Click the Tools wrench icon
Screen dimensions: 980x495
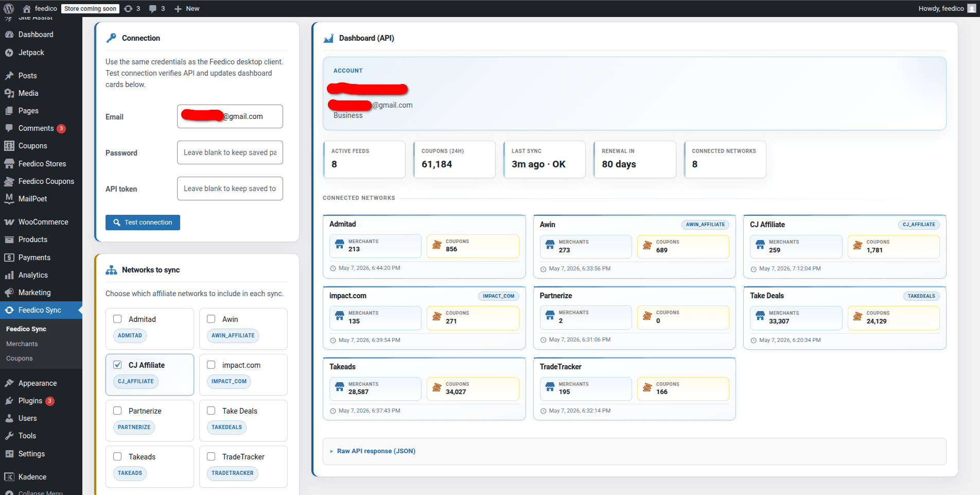(x=9, y=436)
